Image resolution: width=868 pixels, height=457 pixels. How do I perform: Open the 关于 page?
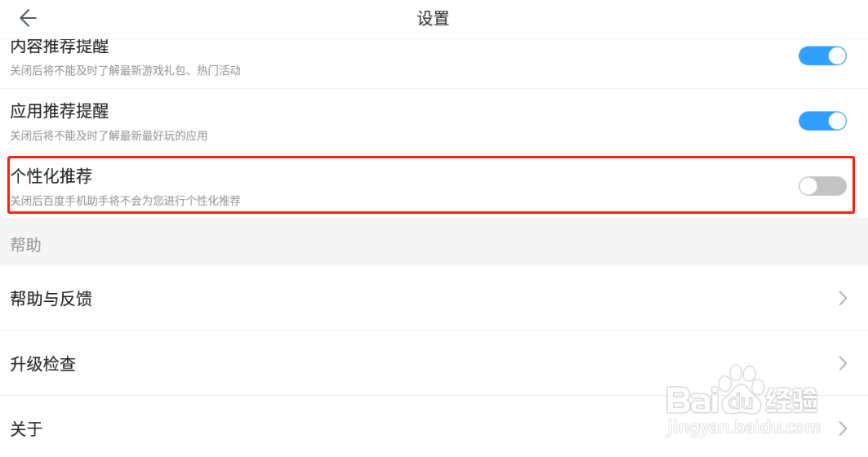tap(434, 427)
